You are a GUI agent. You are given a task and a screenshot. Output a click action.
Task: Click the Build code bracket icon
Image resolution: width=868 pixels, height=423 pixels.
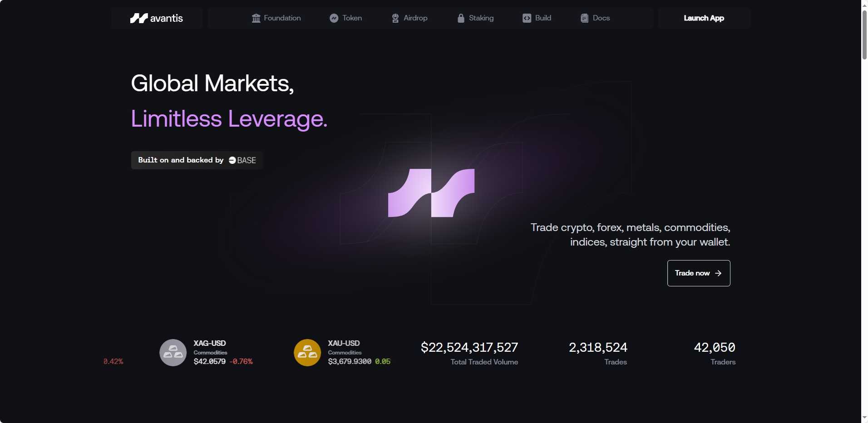click(x=527, y=18)
